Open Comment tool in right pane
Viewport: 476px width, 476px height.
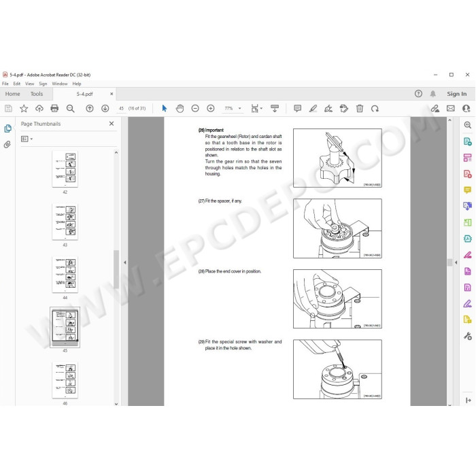[x=468, y=190]
